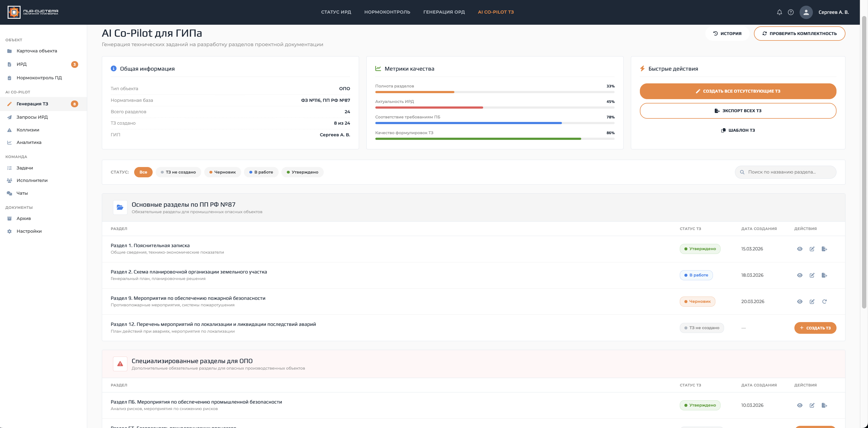Click СОЗДАТЬ ТЗ for Раздел 12
This screenshot has height=428, width=868.
[815, 328]
